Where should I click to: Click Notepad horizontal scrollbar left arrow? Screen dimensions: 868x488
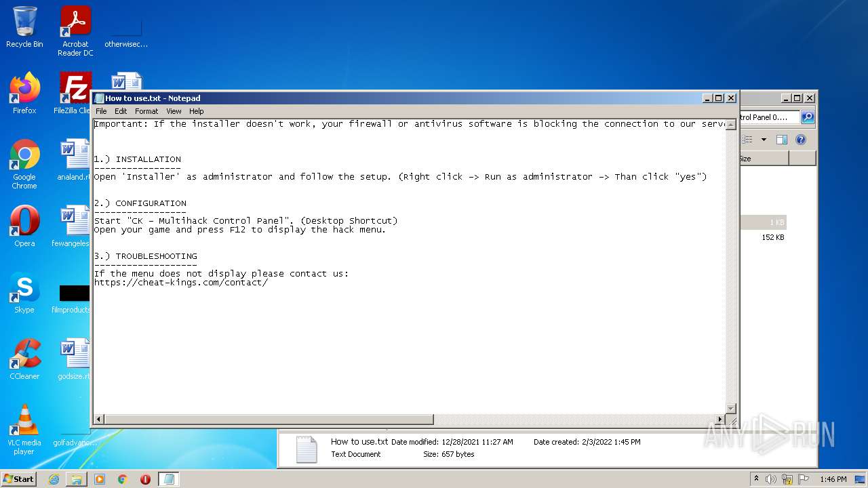click(x=99, y=420)
